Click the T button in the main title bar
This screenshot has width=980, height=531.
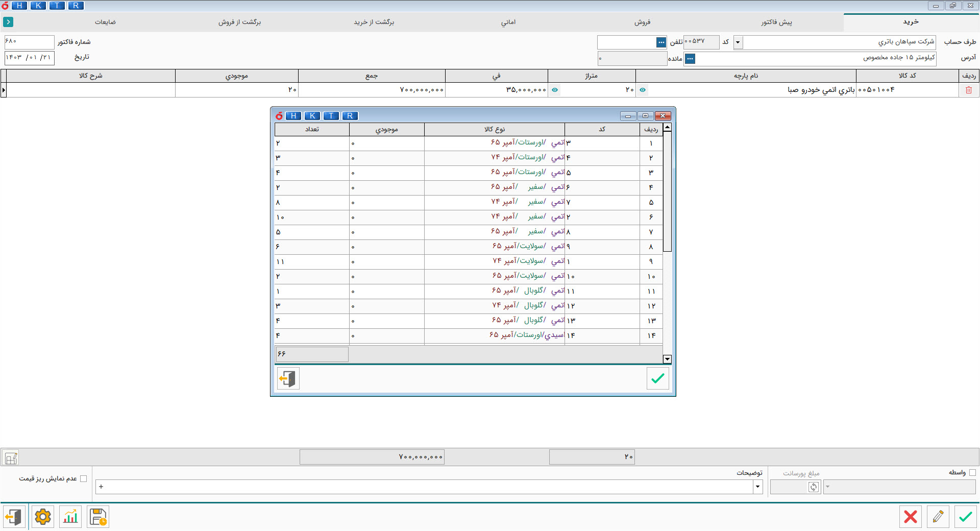coord(57,6)
